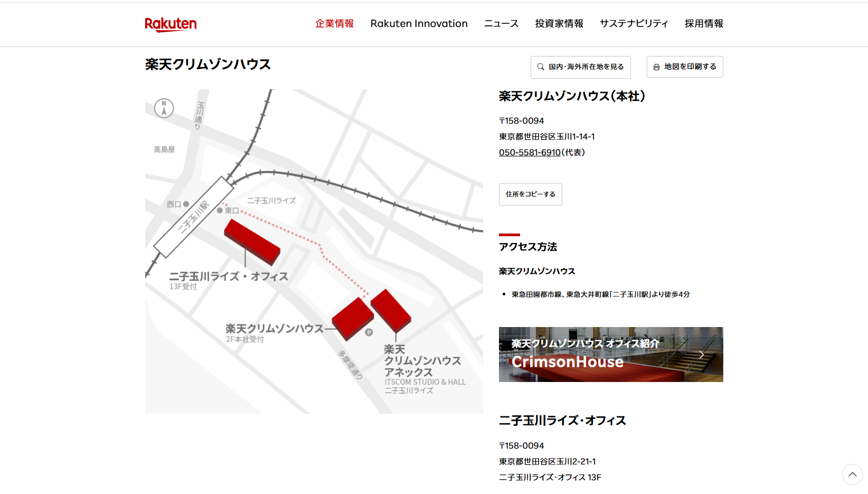Go to the ニュース section
The width and height of the screenshot is (868, 494).
[x=501, y=24]
